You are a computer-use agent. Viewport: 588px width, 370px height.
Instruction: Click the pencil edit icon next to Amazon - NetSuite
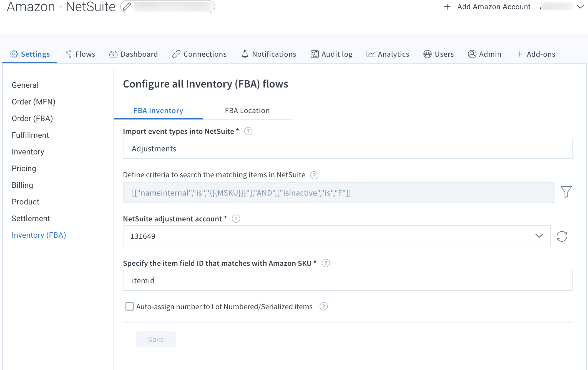127,7
